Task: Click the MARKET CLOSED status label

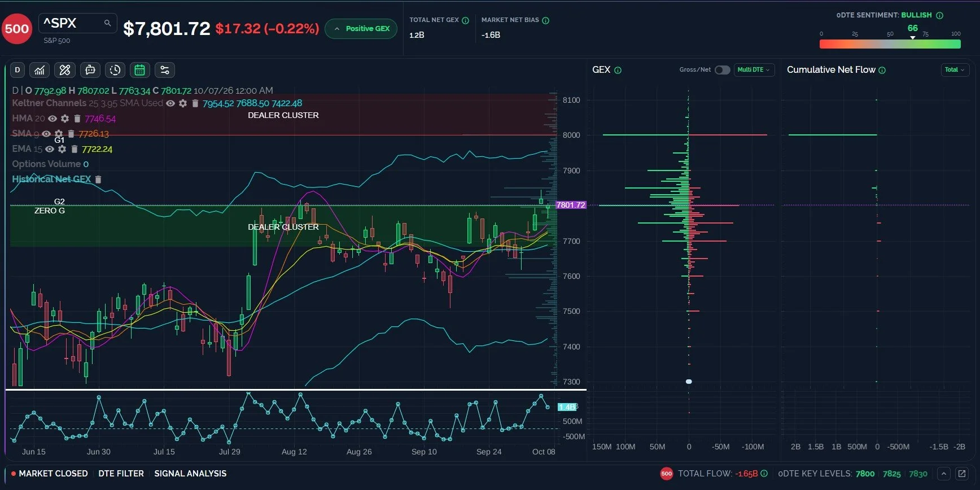Action: point(53,474)
